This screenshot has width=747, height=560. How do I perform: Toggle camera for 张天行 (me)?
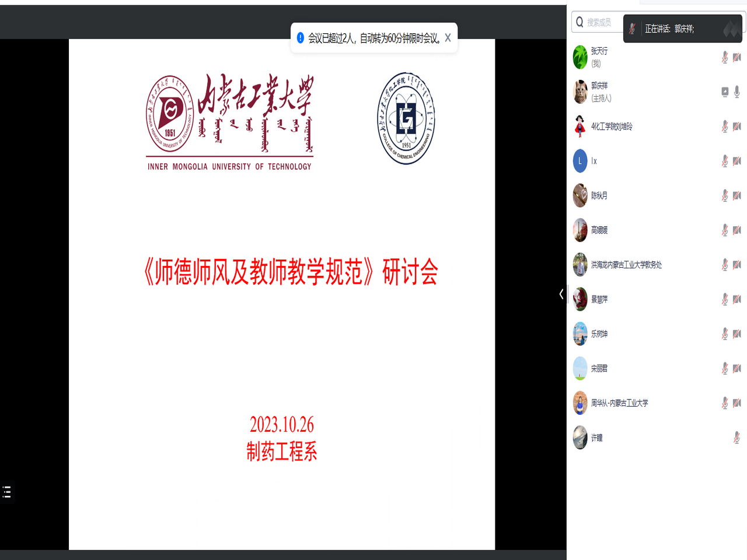(737, 57)
